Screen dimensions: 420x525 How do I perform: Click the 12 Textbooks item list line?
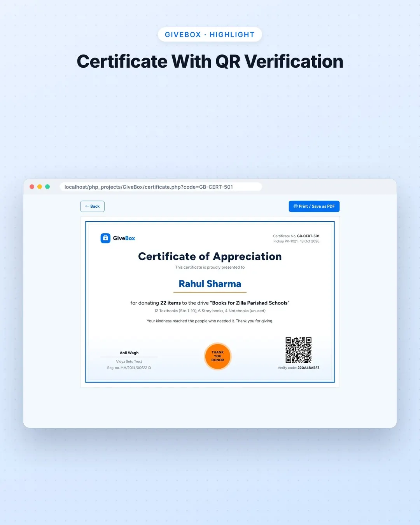210,311
